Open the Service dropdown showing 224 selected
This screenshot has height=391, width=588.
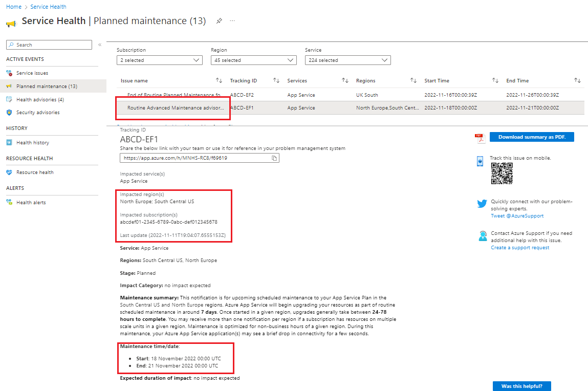[x=347, y=60]
